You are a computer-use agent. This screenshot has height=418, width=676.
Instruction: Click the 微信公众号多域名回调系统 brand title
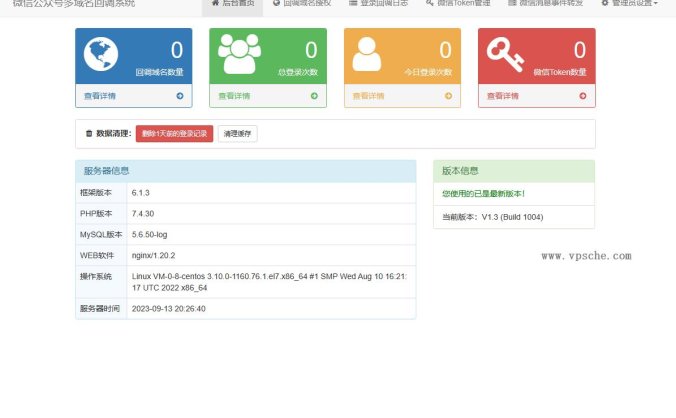point(73,3)
